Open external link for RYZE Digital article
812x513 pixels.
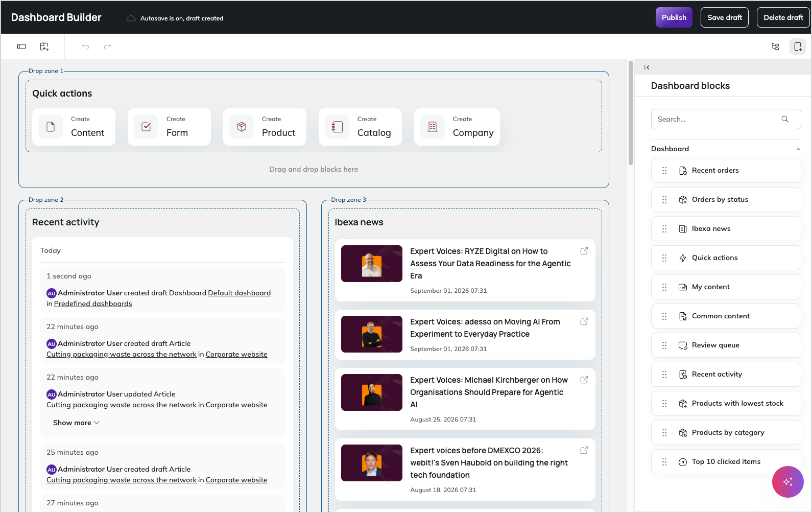584,251
